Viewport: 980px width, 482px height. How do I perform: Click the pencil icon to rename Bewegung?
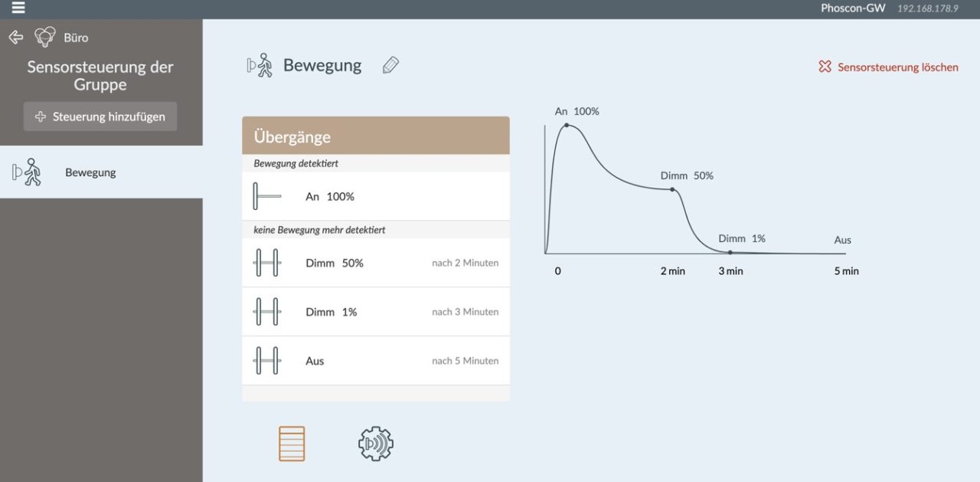[390, 66]
